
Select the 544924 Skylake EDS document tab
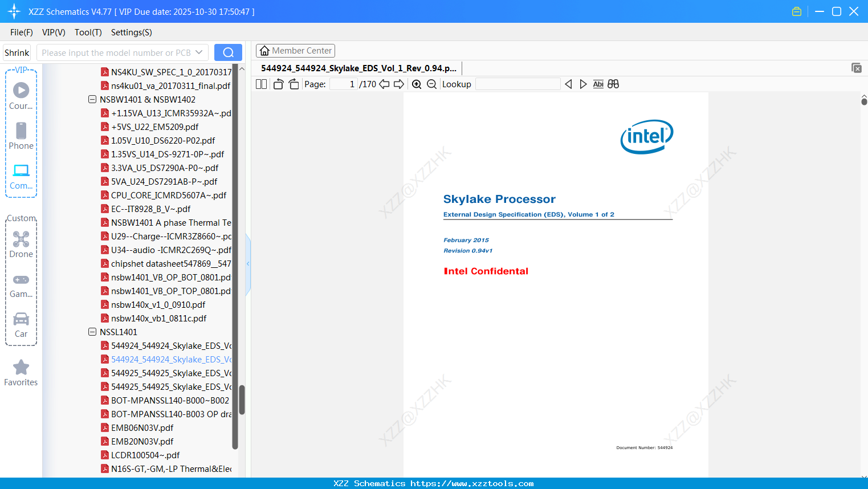pos(358,68)
